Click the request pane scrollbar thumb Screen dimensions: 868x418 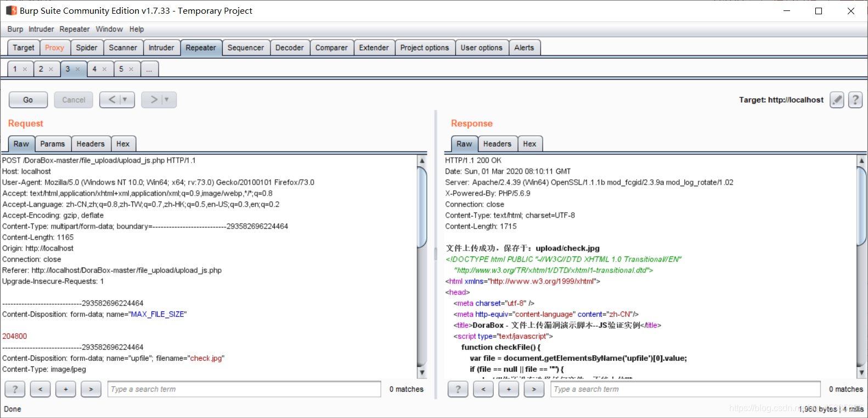point(422,207)
